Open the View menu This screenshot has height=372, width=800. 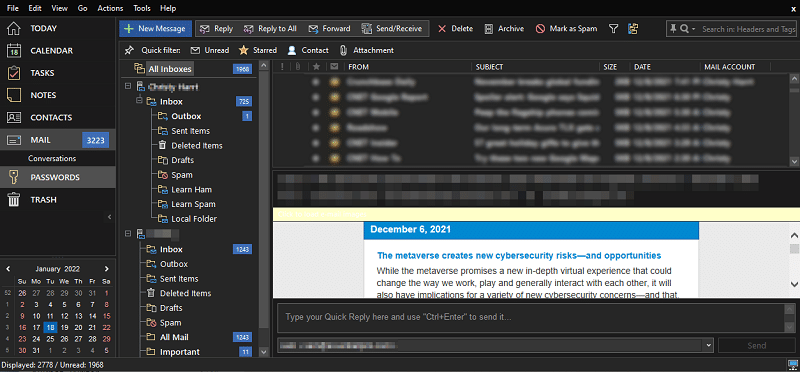60,8
